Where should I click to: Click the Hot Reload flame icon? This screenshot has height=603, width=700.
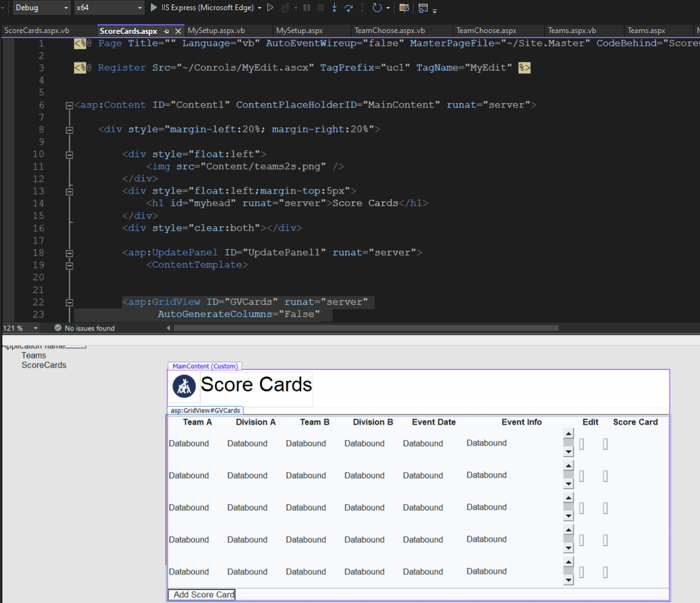(x=286, y=8)
